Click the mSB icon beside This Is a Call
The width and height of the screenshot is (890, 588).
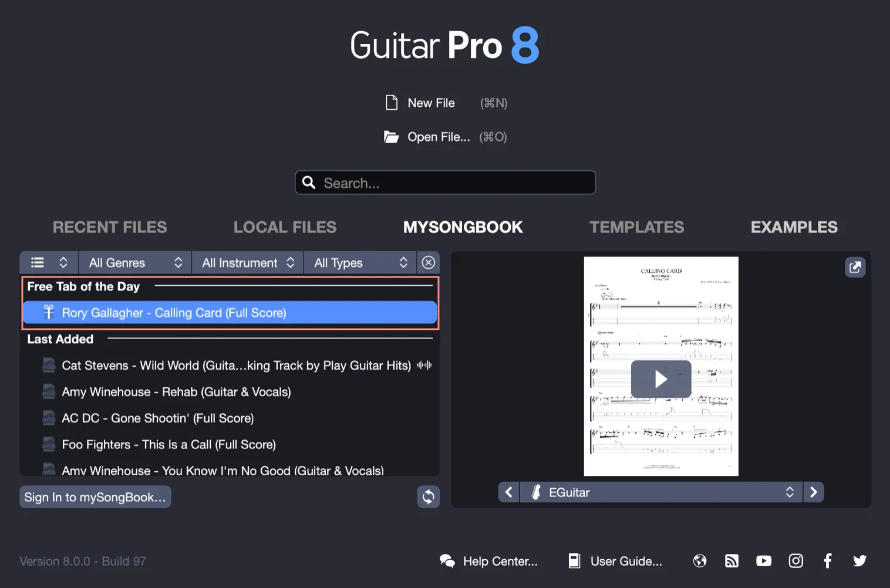point(49,444)
